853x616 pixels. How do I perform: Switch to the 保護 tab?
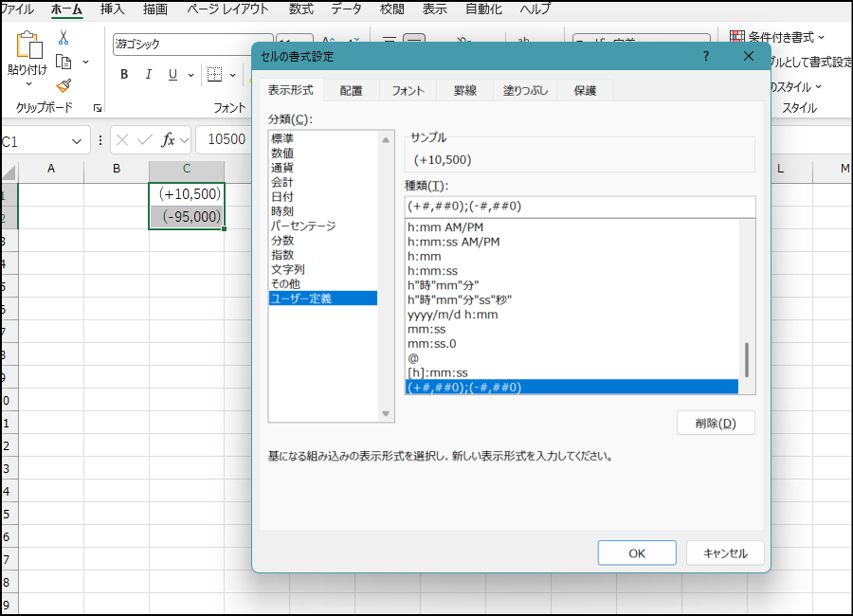tap(585, 90)
